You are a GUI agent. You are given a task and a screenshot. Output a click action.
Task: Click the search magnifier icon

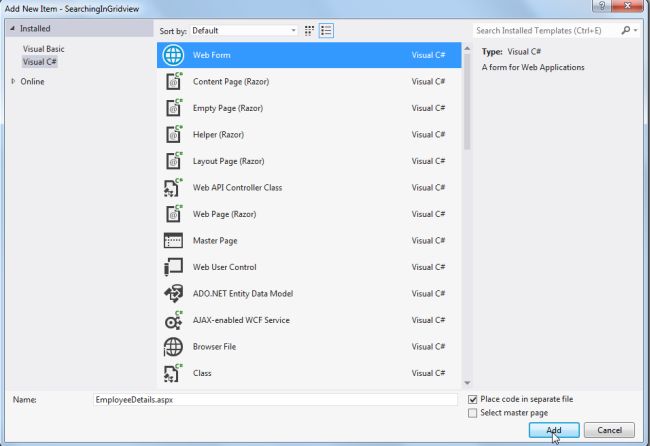pos(626,30)
